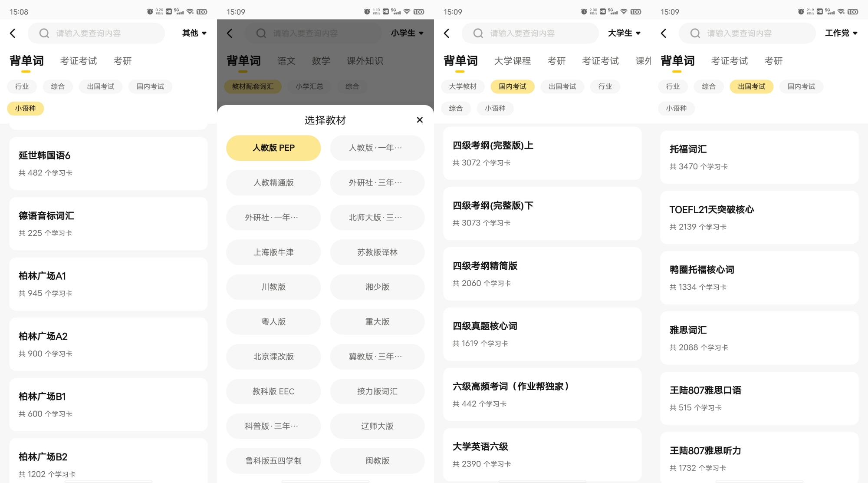Tap the back arrow beside 其他 search
The image size is (868, 483).
click(x=13, y=33)
